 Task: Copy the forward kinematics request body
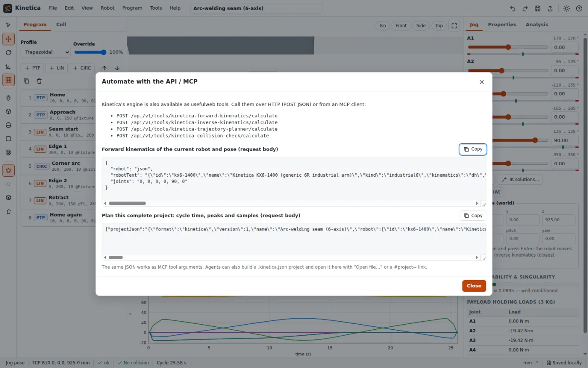(x=473, y=149)
